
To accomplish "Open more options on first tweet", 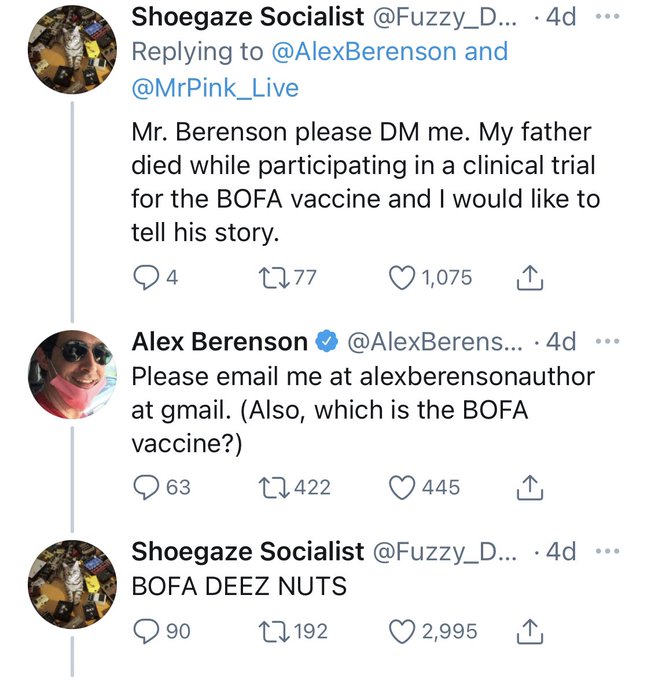I will point(608,17).
